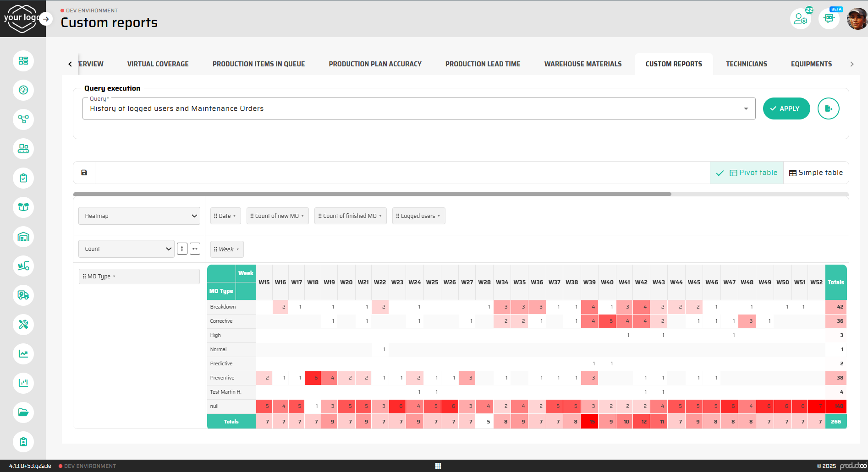
Task: Open the beta assistant chat icon
Action: point(829,19)
